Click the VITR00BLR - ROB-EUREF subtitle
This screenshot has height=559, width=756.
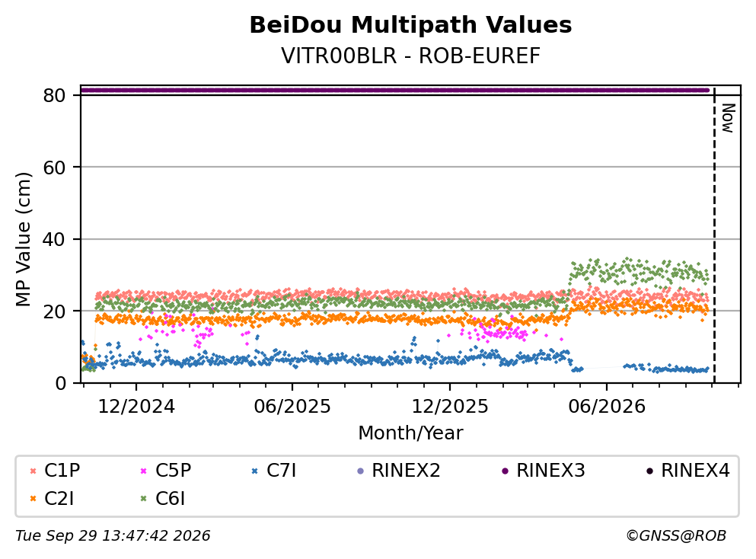410,56
